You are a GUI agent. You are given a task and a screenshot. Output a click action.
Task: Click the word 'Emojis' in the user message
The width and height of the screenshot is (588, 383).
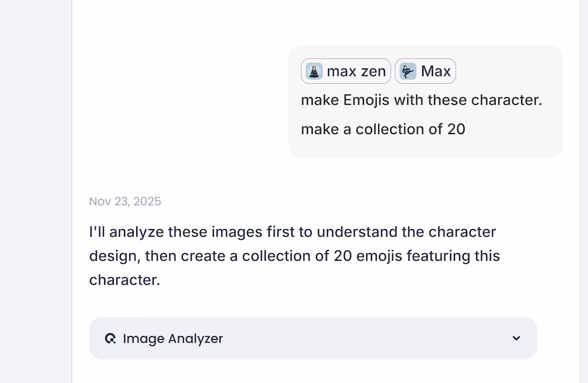click(366, 100)
